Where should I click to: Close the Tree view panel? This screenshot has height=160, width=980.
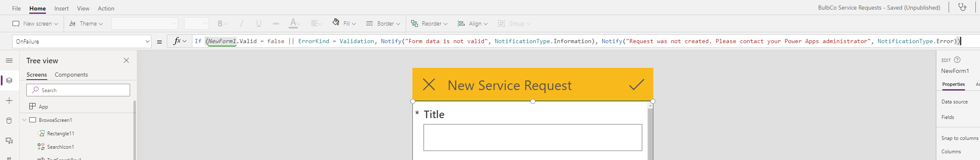tap(126, 60)
